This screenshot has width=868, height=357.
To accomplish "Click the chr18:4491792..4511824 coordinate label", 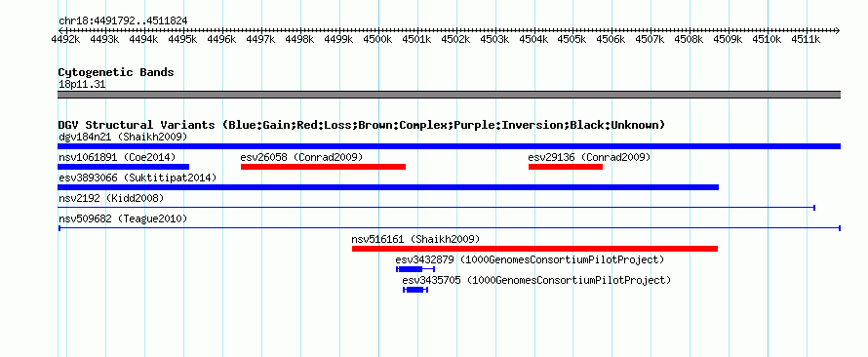I will (123, 21).
